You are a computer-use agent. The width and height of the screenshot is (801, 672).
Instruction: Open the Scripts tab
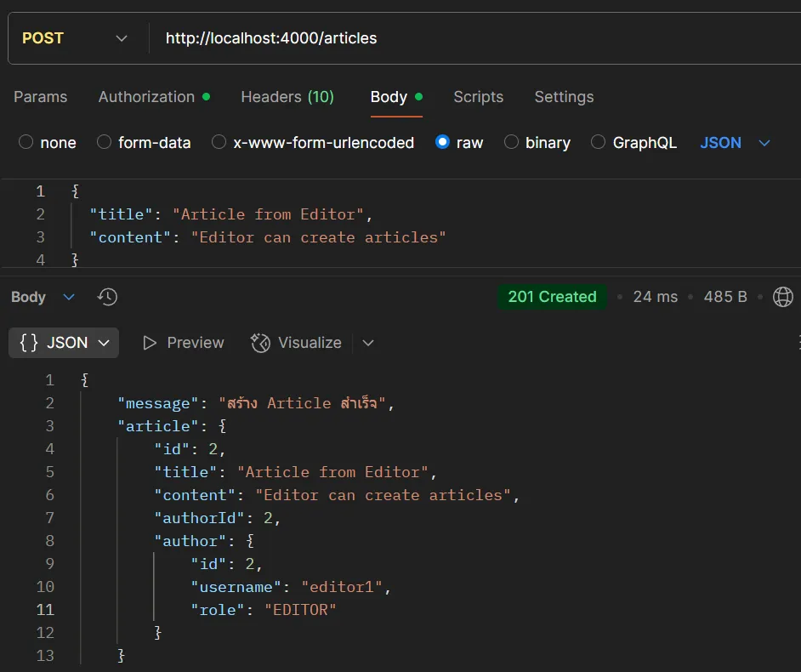coord(478,97)
